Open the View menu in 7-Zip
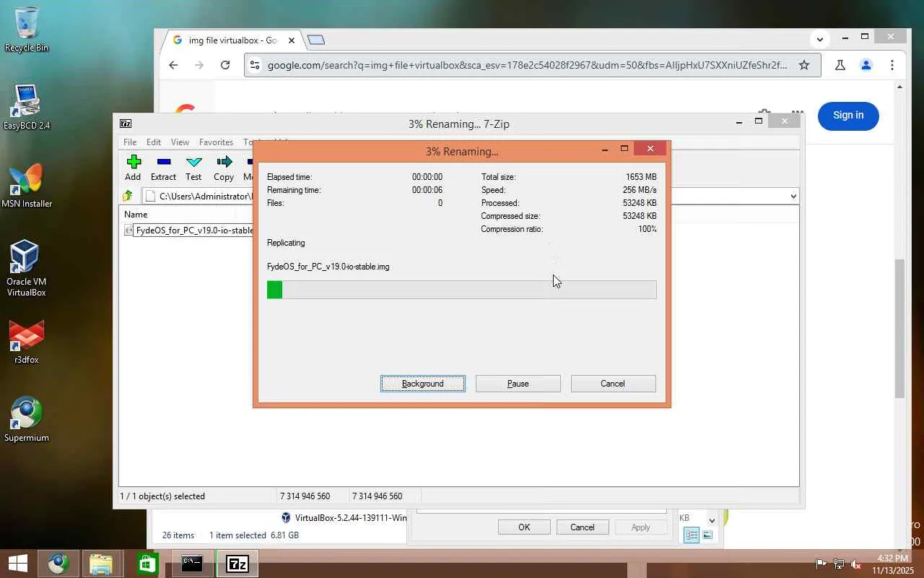Image resolution: width=924 pixels, height=578 pixels. point(180,142)
